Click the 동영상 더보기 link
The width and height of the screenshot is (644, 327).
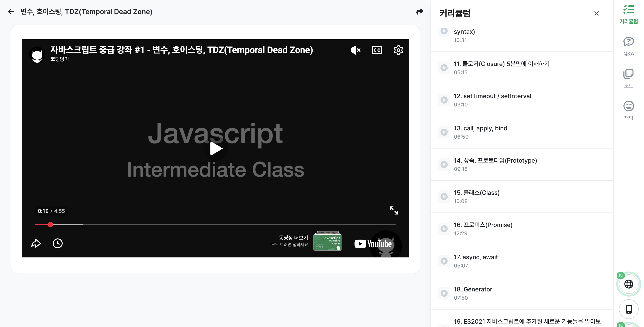(x=293, y=238)
